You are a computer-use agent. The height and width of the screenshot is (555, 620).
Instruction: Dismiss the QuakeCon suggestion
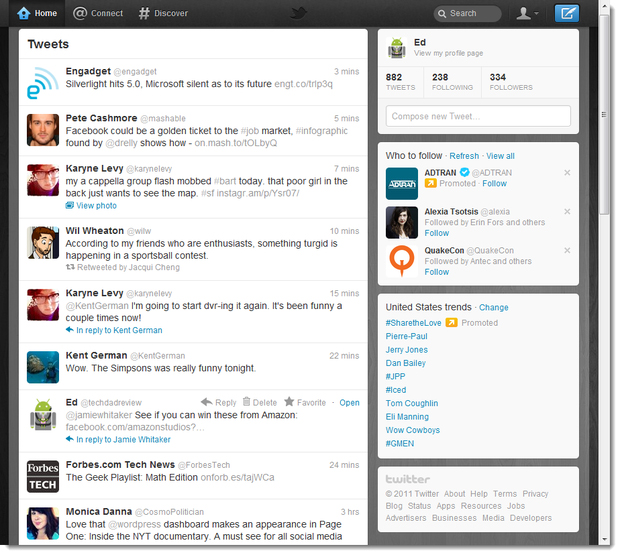click(x=567, y=251)
